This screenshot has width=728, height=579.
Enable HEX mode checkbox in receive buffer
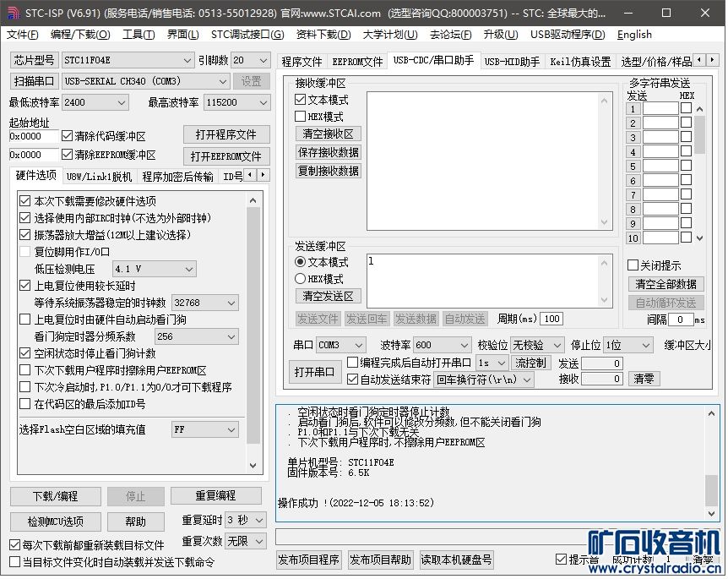[300, 117]
